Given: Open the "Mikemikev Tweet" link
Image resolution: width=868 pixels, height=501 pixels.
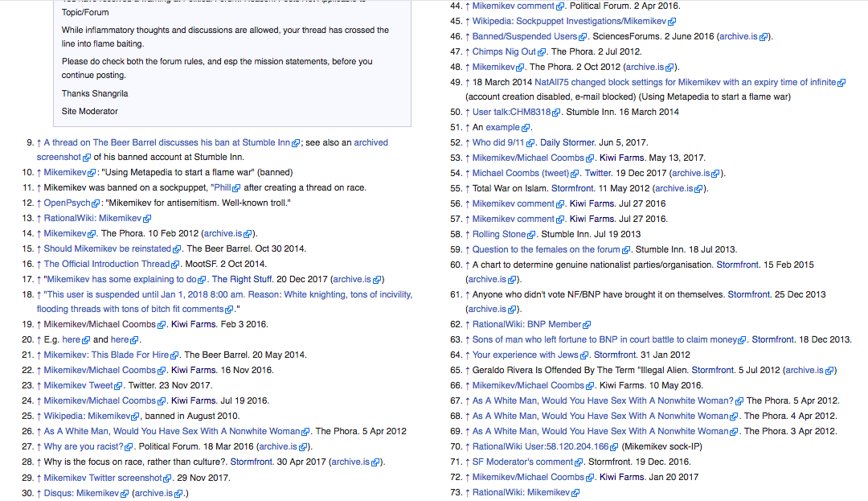Looking at the screenshot, I should 78,385.
